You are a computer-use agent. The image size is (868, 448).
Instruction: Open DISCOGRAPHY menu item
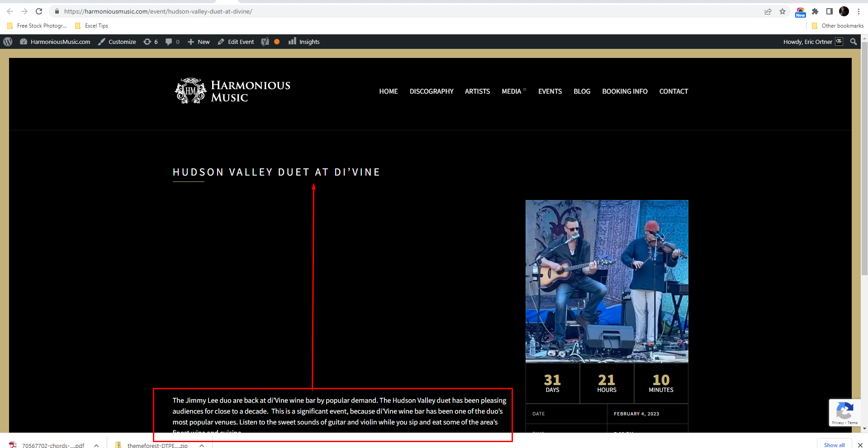click(432, 91)
